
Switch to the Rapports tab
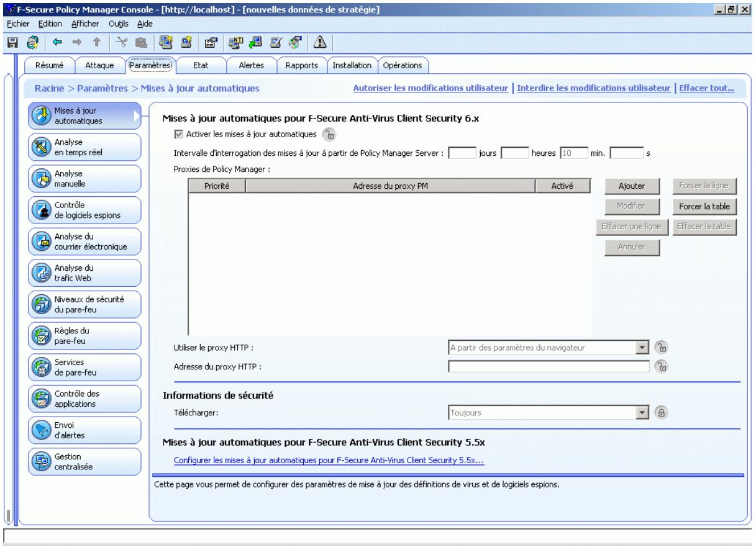pos(301,65)
